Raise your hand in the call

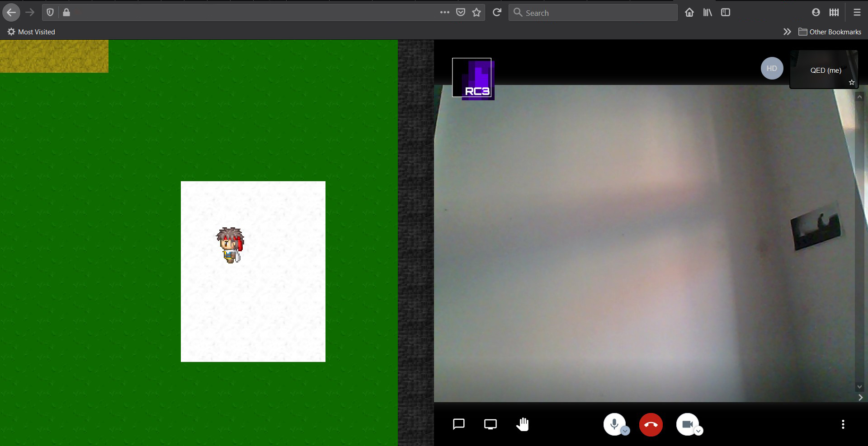pyautogui.click(x=523, y=424)
